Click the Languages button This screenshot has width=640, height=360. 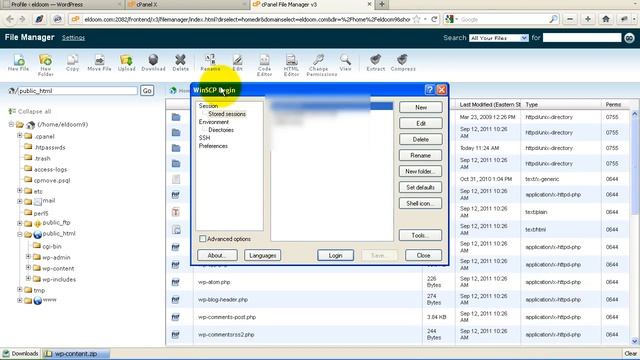pos(262,255)
